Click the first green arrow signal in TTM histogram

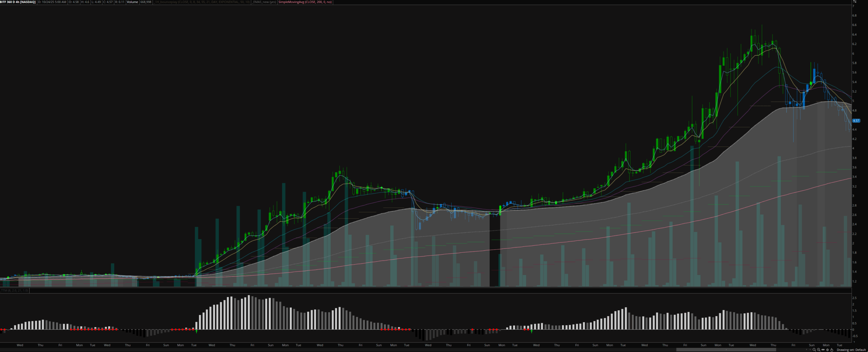click(197, 331)
